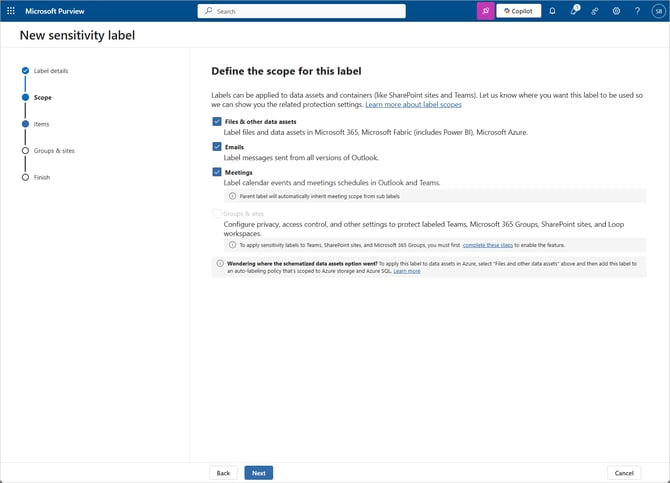Click the Next button
Screen dimensions: 670x483
[x=258, y=473]
